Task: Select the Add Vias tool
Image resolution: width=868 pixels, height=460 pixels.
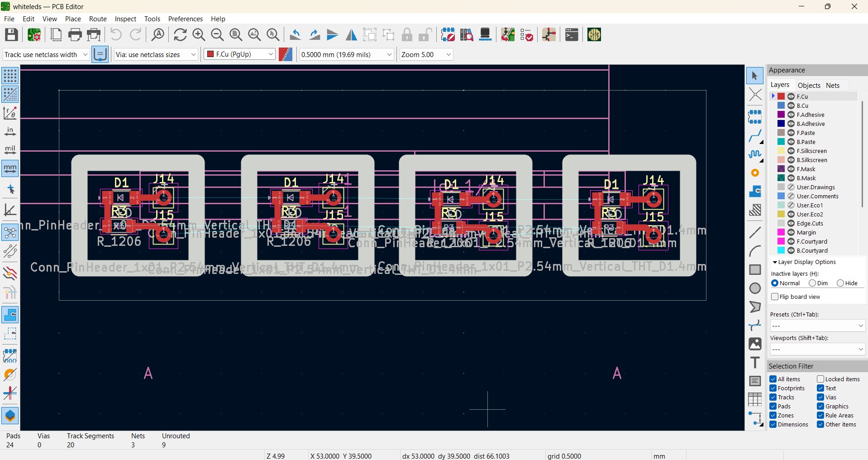Action: point(755,173)
